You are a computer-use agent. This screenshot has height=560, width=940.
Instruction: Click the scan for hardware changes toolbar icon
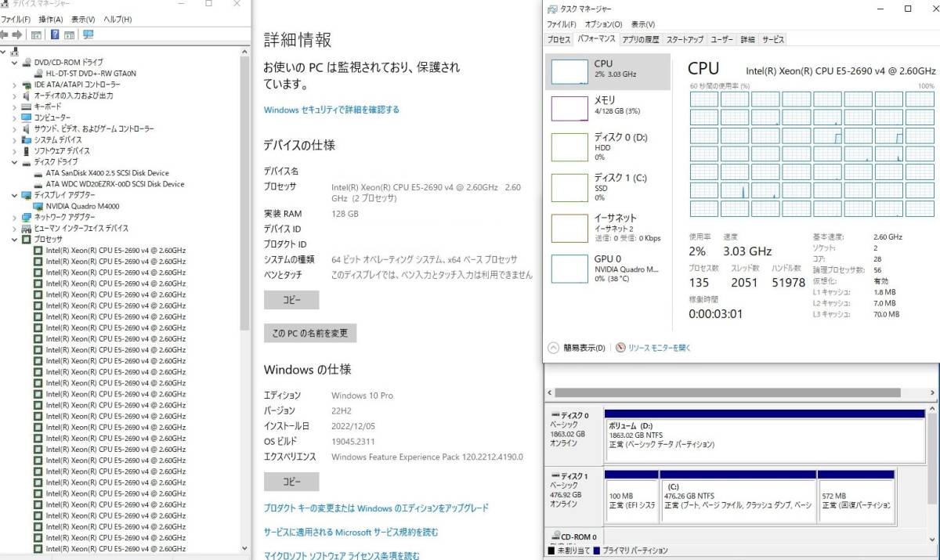coord(86,34)
